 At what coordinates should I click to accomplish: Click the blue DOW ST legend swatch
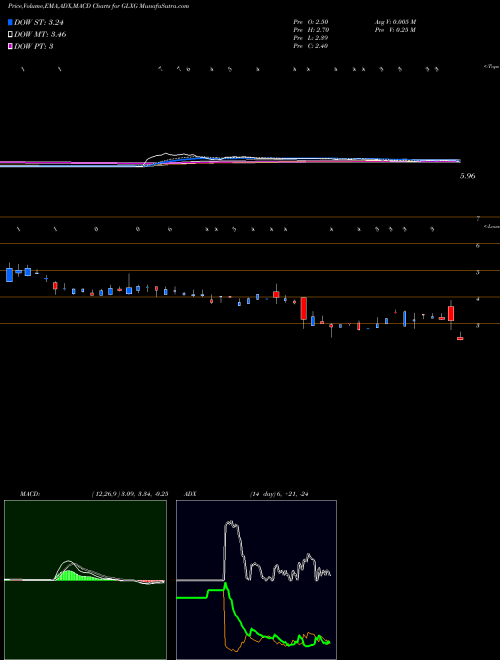10,22
